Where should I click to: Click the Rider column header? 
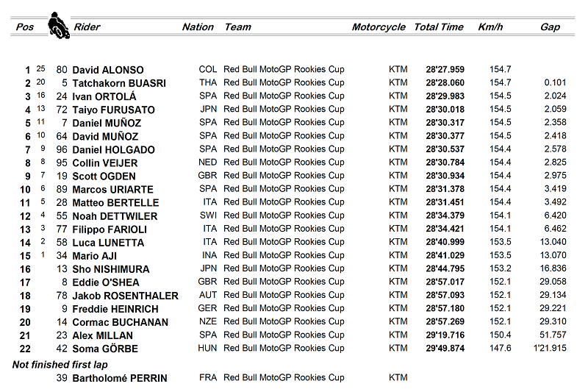[87, 27]
